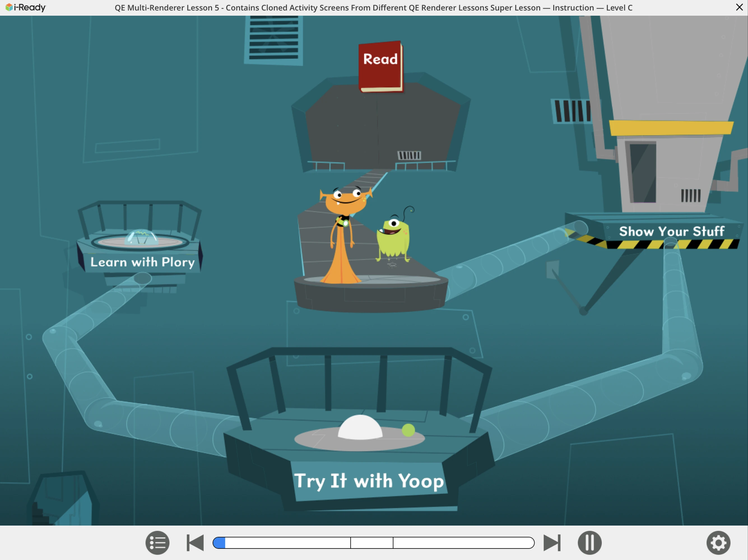This screenshot has height=560, width=748.
Task: Go to previous section with skip-back button
Action: [x=195, y=543]
